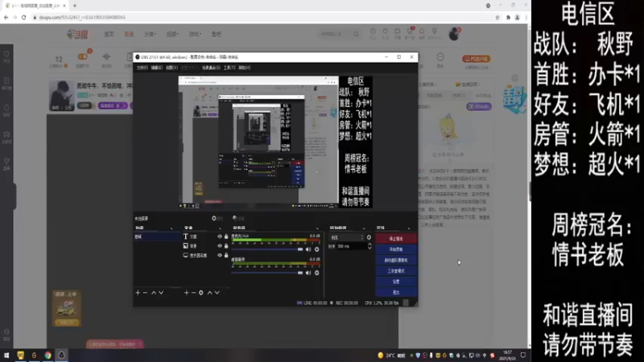This screenshot has width=644, height=362.
Task: Move source up in sources list
Action: point(210,293)
